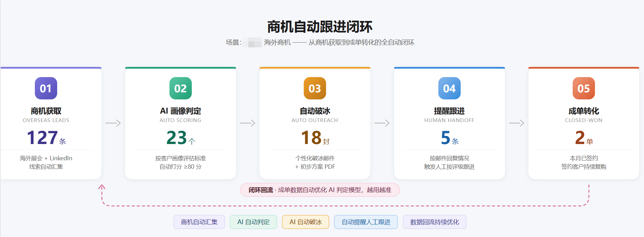Click the 127 条 leads count
This screenshot has height=237, width=644.
pyautogui.click(x=46, y=138)
